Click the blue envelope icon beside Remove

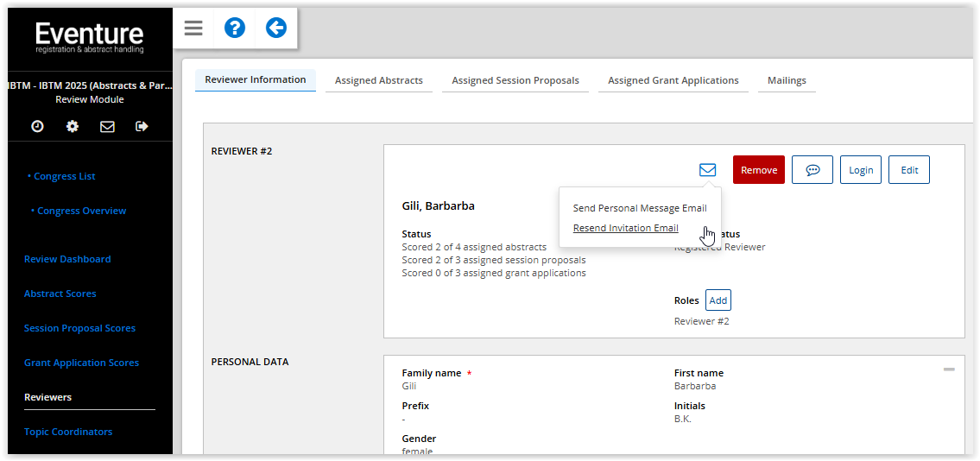pos(707,170)
